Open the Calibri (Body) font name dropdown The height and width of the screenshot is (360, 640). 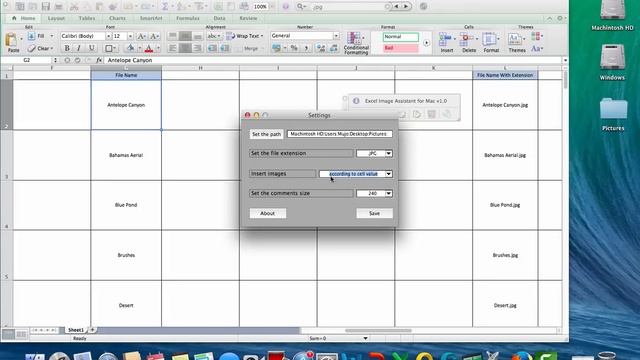pyautogui.click(x=108, y=36)
